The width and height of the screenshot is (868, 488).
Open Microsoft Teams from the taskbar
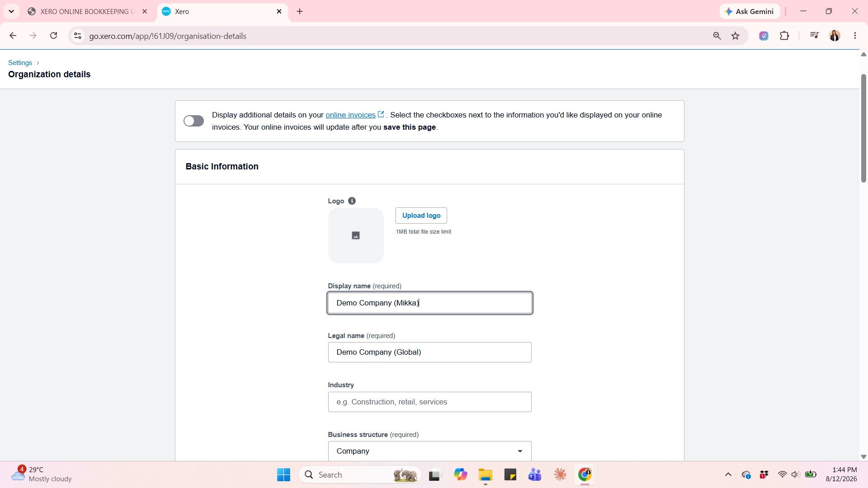[535, 475]
